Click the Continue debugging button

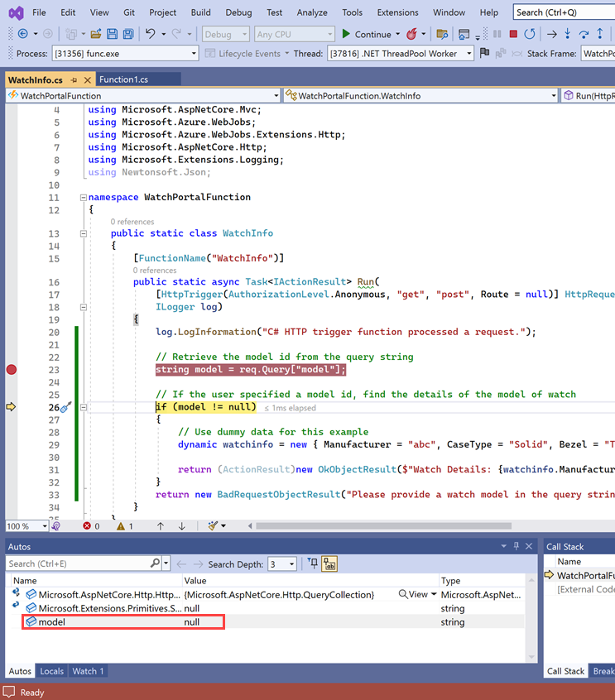click(x=368, y=34)
